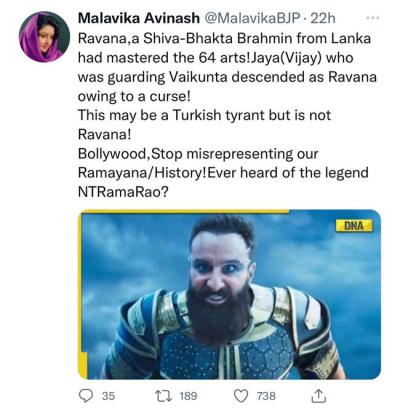Open the embedded bearded character image

click(229, 295)
